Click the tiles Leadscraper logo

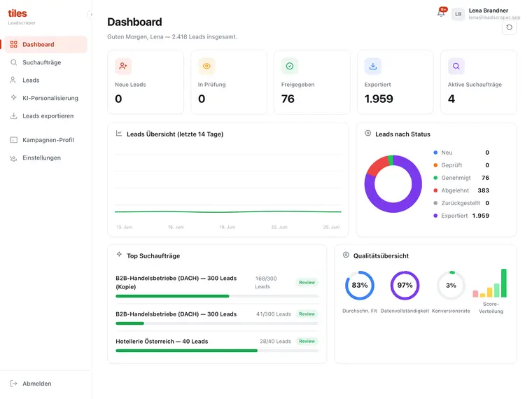[22, 16]
